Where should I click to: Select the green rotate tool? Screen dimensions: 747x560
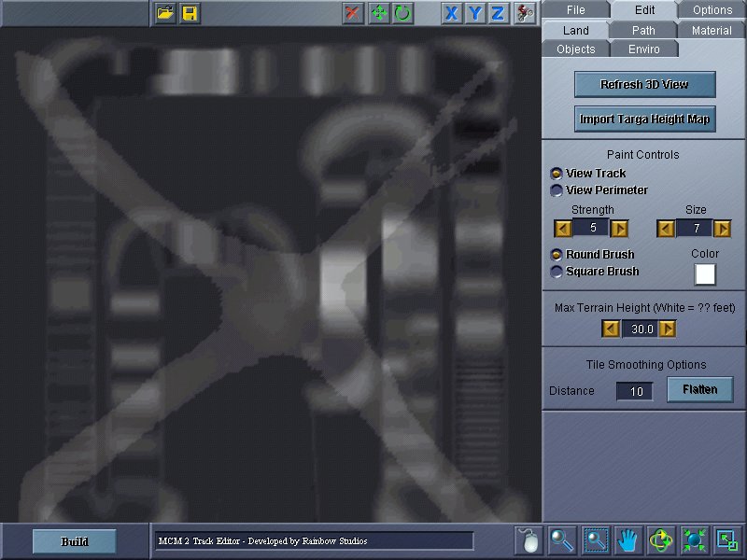[x=402, y=13]
